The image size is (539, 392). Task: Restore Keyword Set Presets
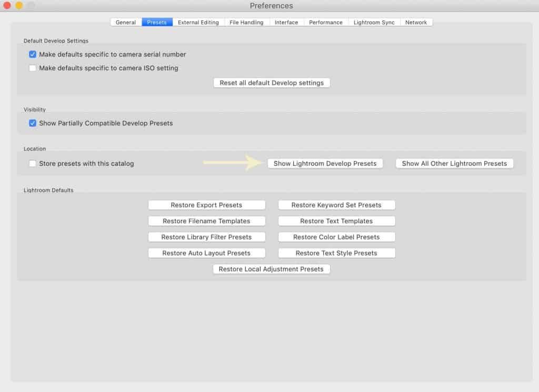(336, 205)
